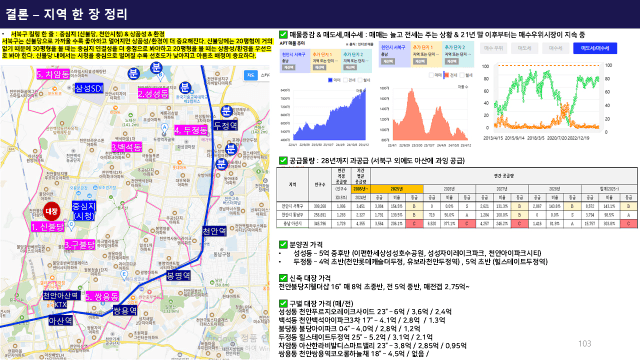Screen dimensions: 640x360
Task: Click the blue 지도 map-type button
Action: tap(251, 75)
